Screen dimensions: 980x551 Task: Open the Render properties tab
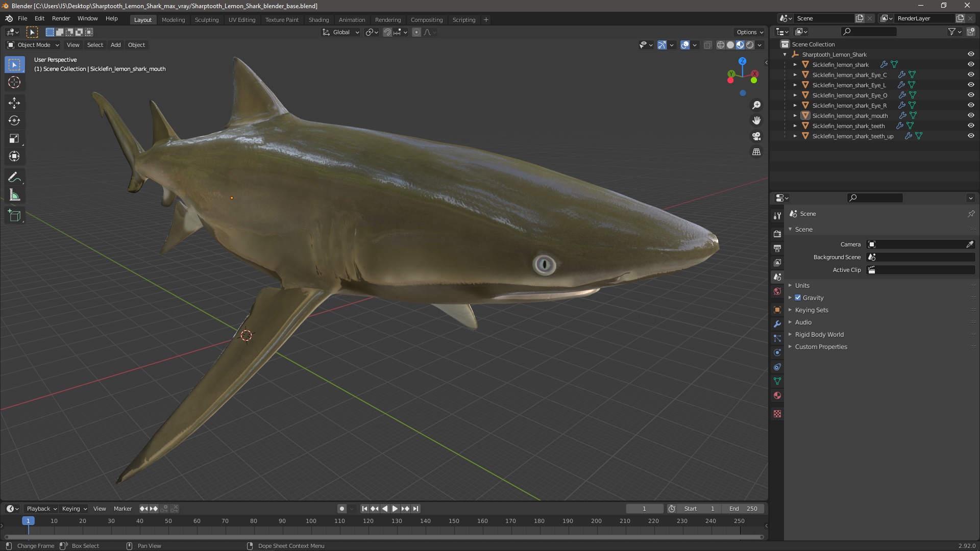777,234
